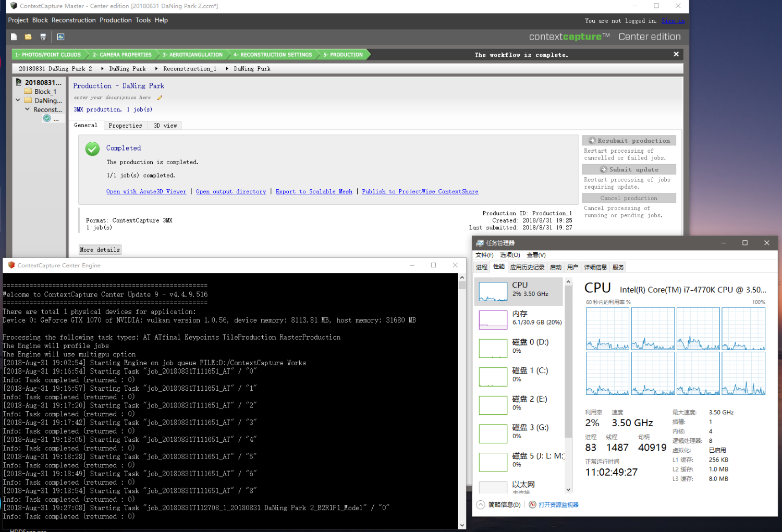Open the Block menu
Image resolution: width=782 pixels, height=532 pixels.
pyautogui.click(x=40, y=20)
